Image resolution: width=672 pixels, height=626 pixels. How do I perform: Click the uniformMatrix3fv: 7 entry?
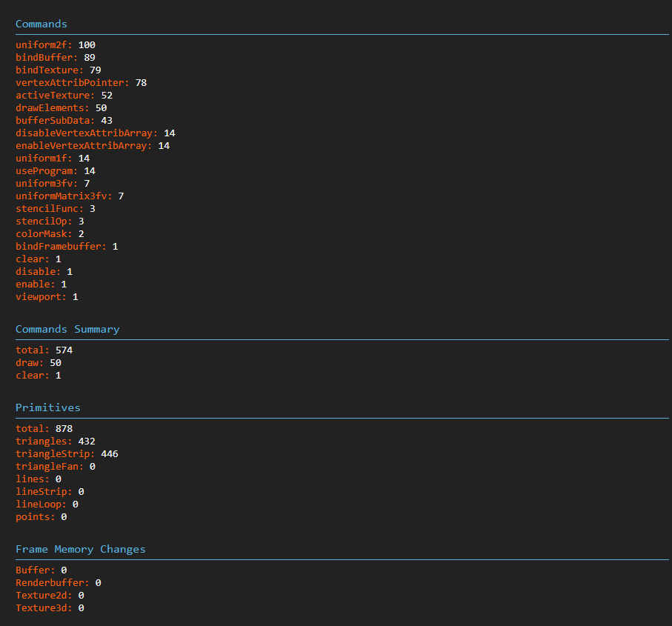70,196
